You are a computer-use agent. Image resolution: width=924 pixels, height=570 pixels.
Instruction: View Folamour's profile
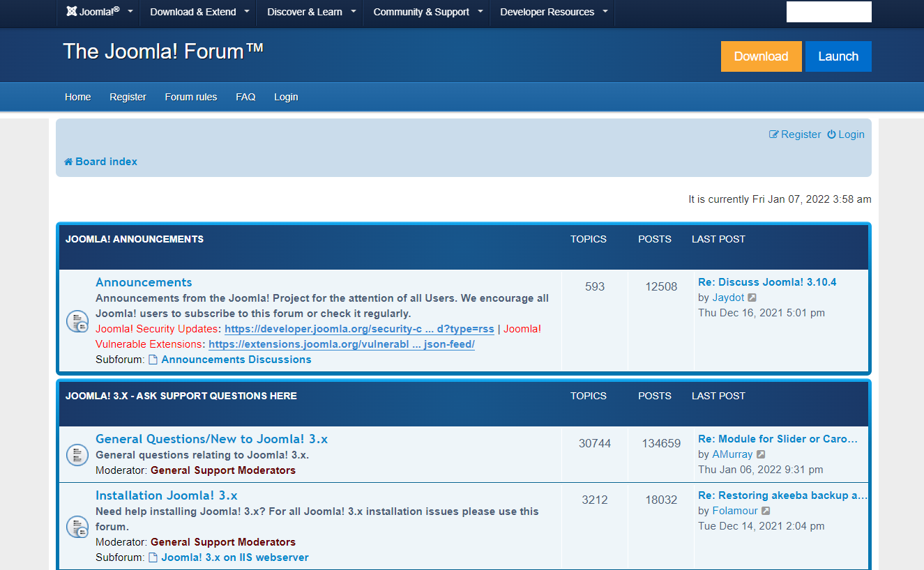click(x=734, y=511)
